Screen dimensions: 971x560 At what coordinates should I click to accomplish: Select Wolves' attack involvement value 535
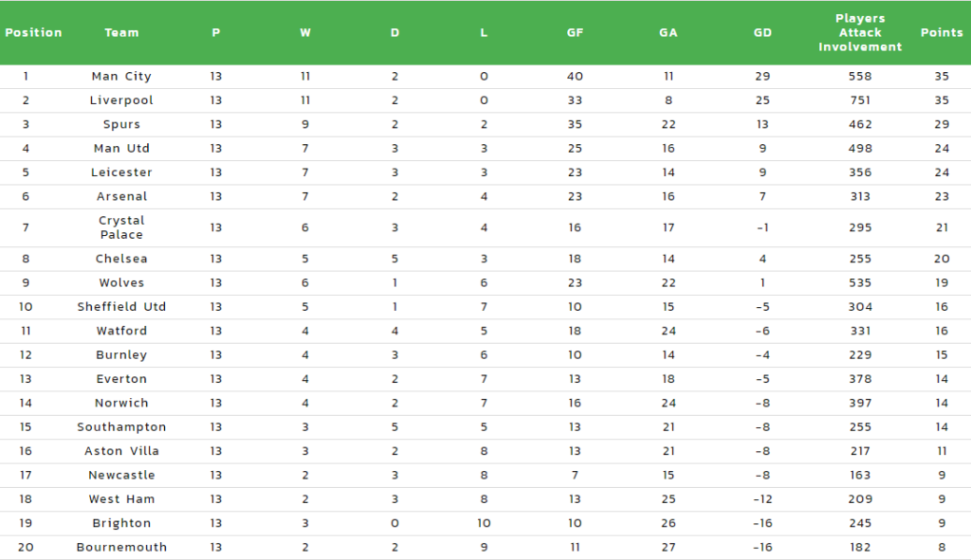[x=860, y=282]
